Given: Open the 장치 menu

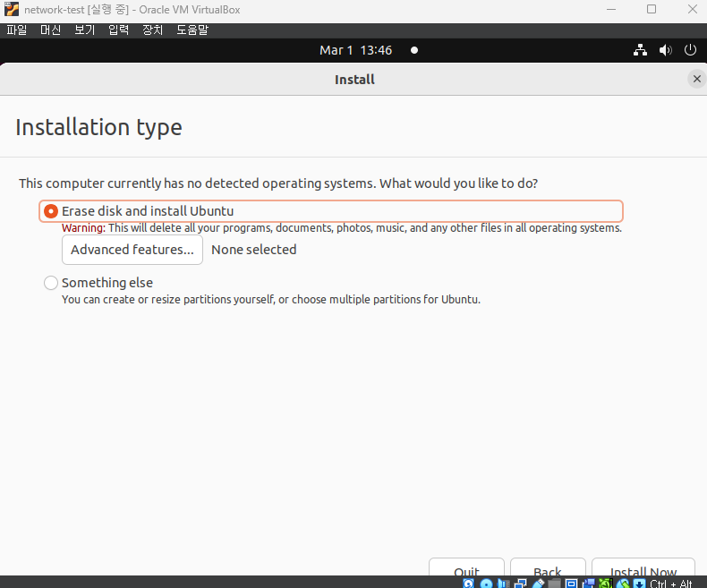Looking at the screenshot, I should (x=152, y=30).
